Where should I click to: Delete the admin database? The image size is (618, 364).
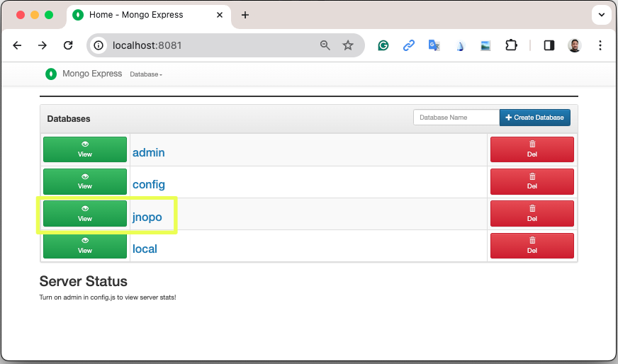click(532, 149)
